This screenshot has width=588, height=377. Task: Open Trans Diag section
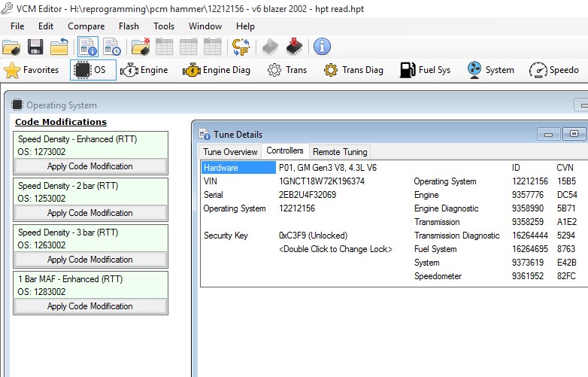pos(353,70)
